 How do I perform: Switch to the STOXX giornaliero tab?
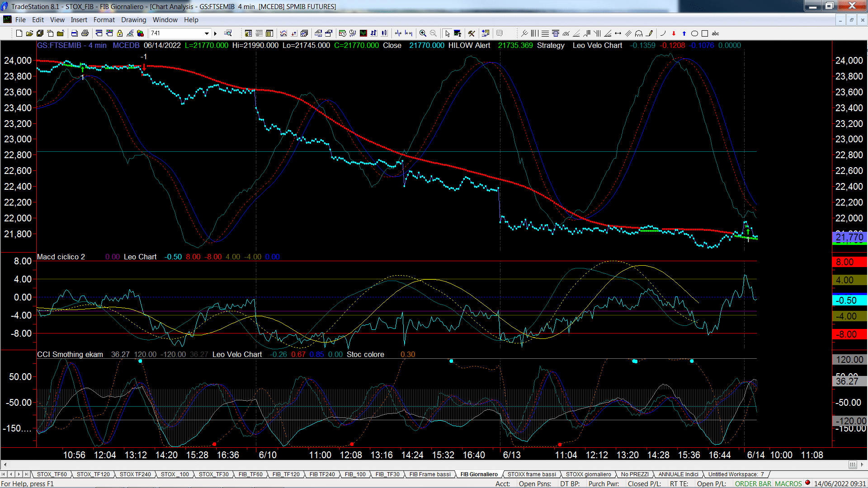pyautogui.click(x=588, y=474)
